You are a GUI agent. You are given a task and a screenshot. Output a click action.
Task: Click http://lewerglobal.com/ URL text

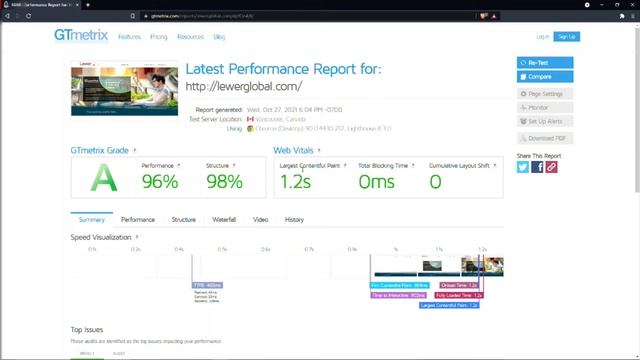[244, 87]
